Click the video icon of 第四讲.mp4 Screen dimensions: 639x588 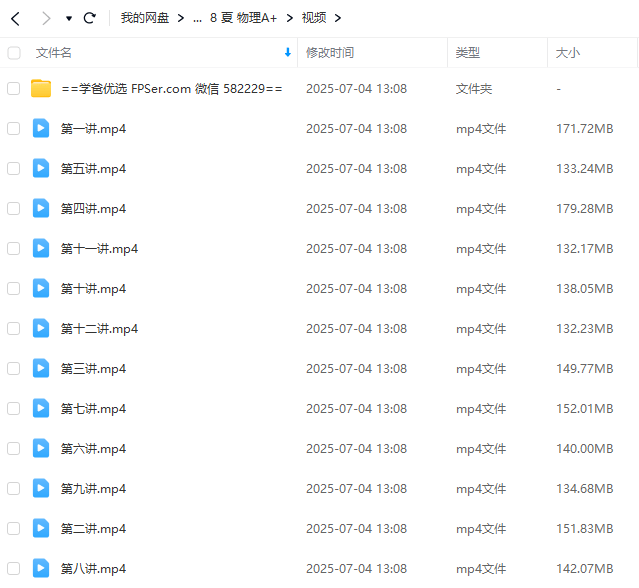(41, 208)
